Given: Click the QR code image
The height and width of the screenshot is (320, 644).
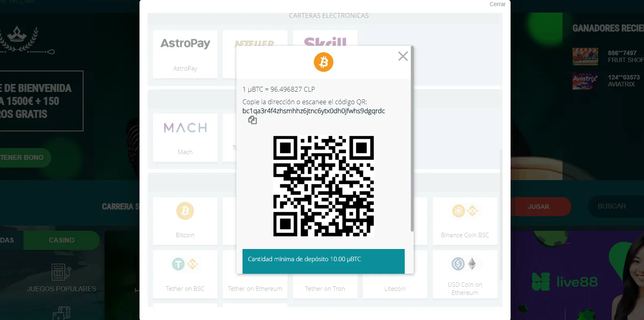Looking at the screenshot, I should coord(324,186).
